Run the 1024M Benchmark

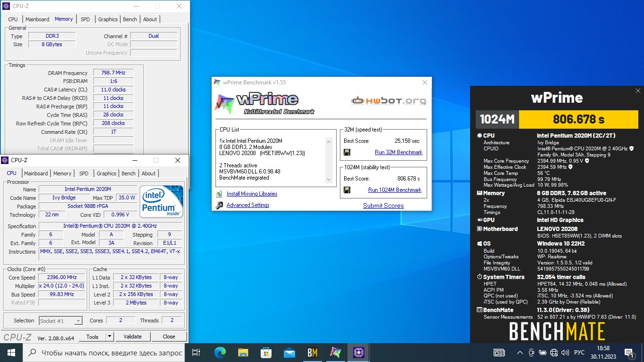point(395,190)
